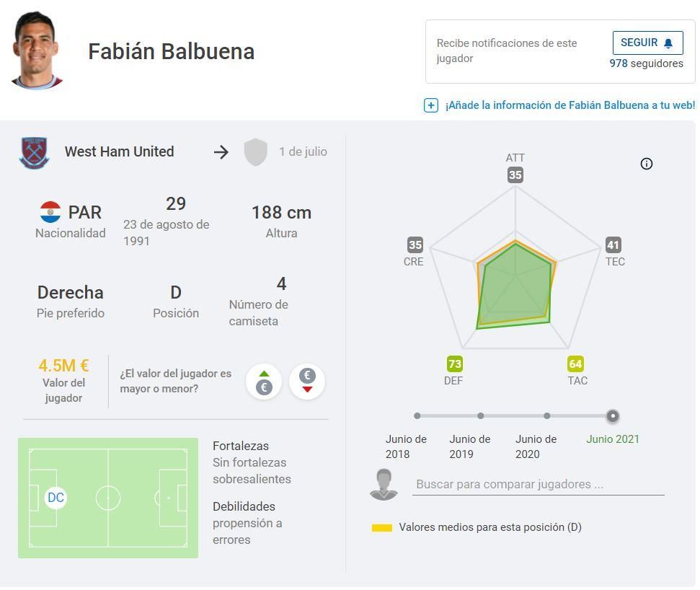Click the Paraguay flag icon
The width and height of the screenshot is (700, 590).
click(x=50, y=213)
